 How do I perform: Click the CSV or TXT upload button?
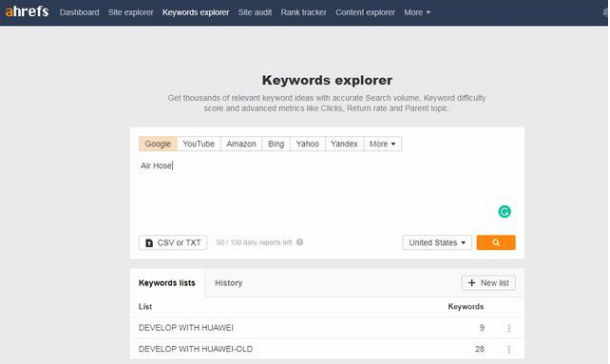(173, 242)
